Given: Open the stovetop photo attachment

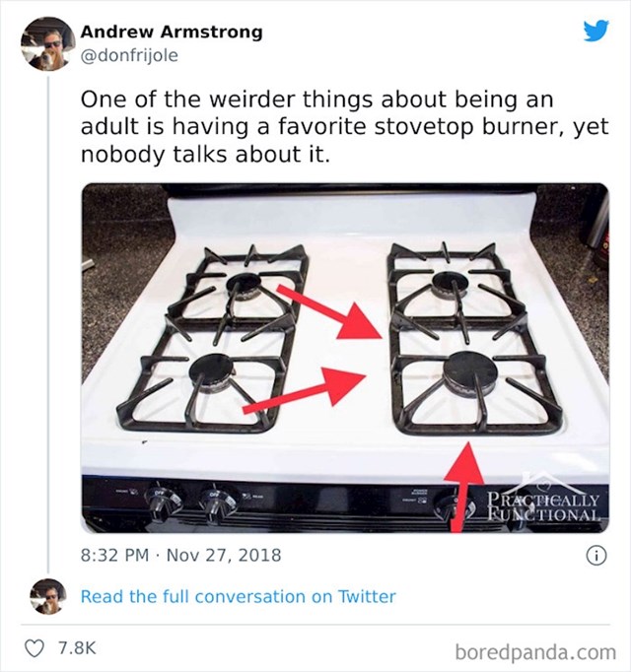Looking at the screenshot, I should (x=345, y=359).
